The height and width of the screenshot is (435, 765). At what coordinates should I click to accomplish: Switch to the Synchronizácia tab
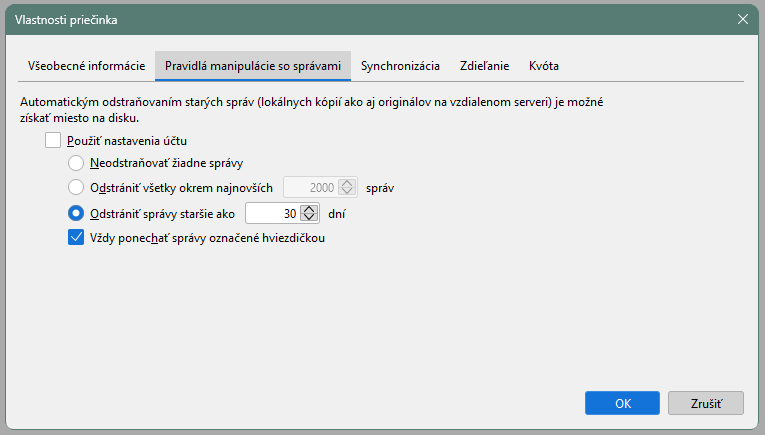[400, 66]
